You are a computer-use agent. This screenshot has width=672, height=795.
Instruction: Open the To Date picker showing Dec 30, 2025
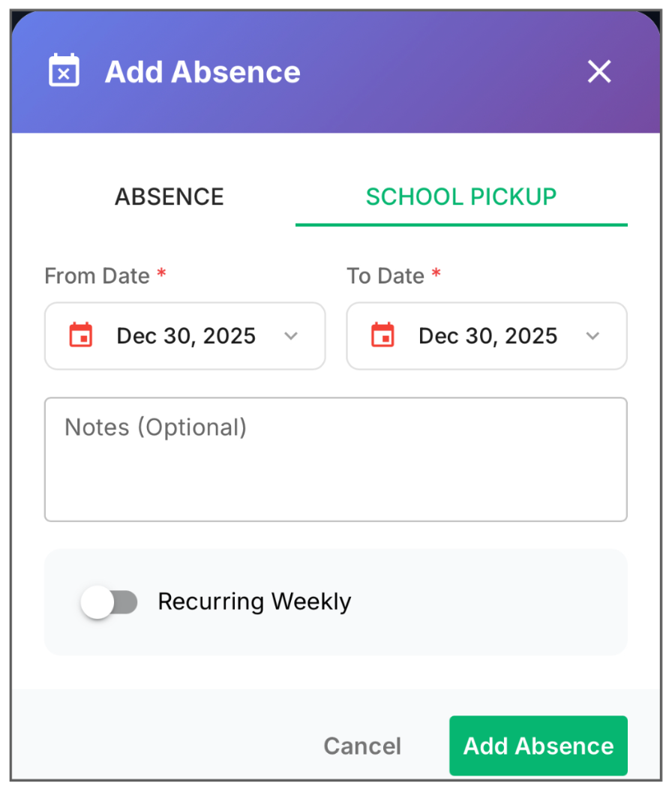[487, 336]
